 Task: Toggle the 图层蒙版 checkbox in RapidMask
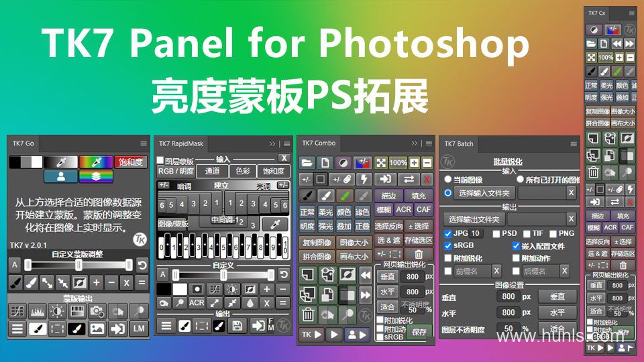point(160,160)
